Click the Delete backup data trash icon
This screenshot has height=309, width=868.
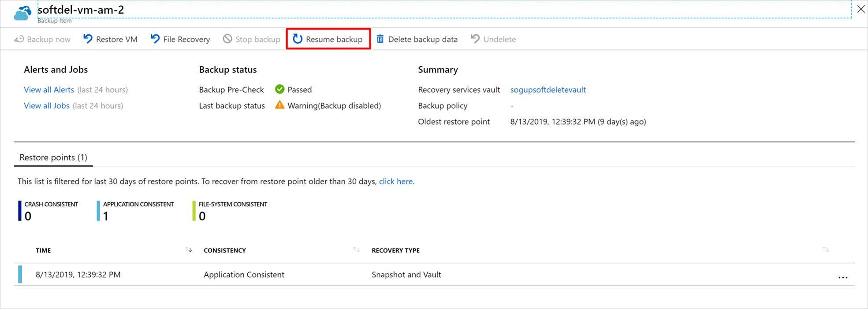point(380,39)
